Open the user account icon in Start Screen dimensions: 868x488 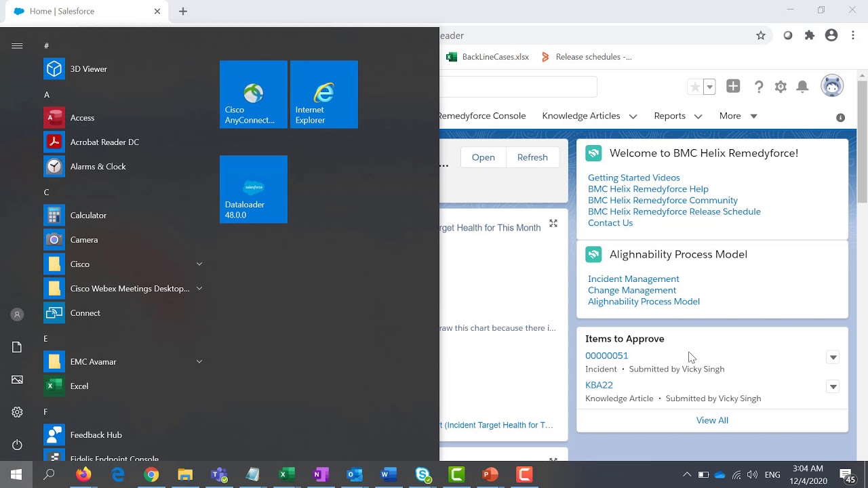[17, 314]
